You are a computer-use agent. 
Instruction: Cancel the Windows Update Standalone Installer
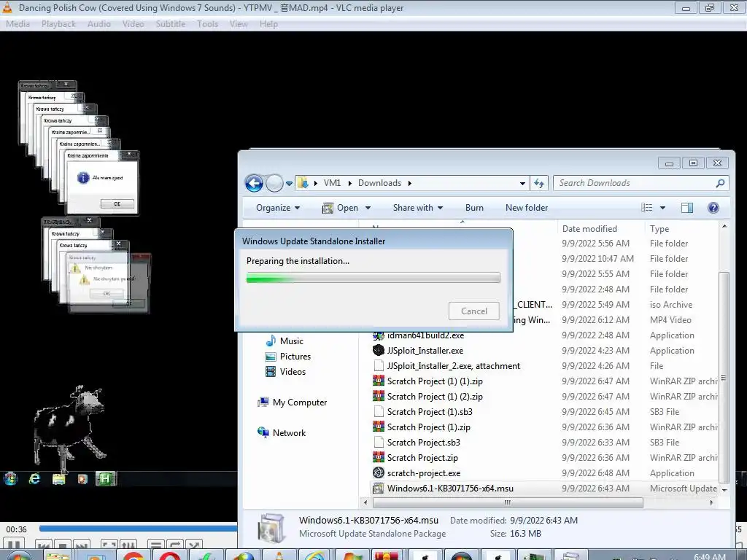474,311
